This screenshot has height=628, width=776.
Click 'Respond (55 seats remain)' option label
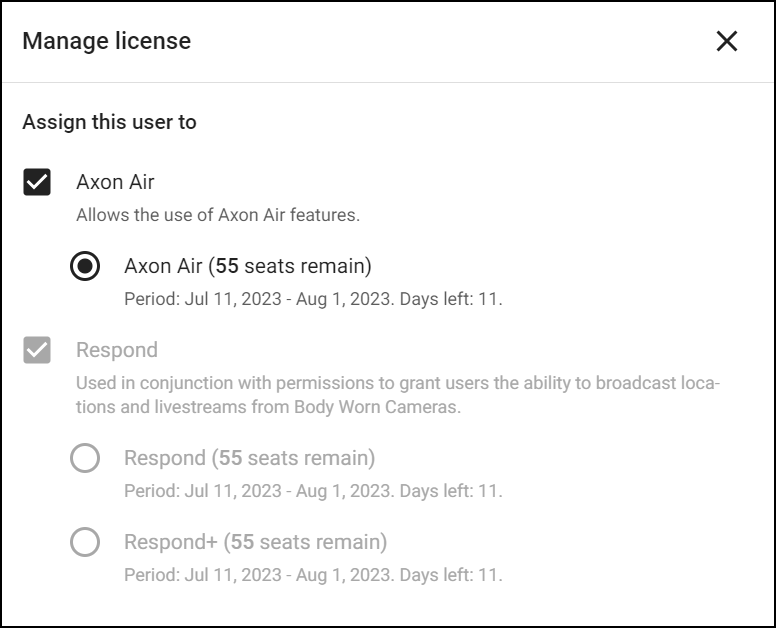pos(249,458)
